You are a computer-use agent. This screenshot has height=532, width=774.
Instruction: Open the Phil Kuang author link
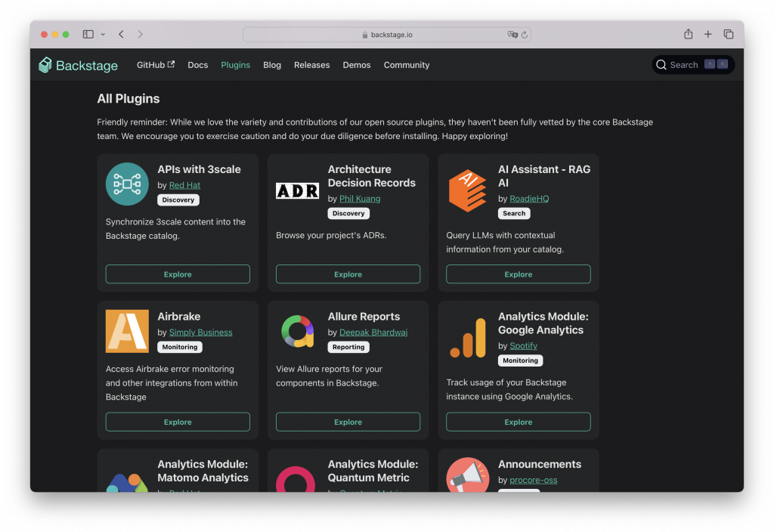point(360,199)
